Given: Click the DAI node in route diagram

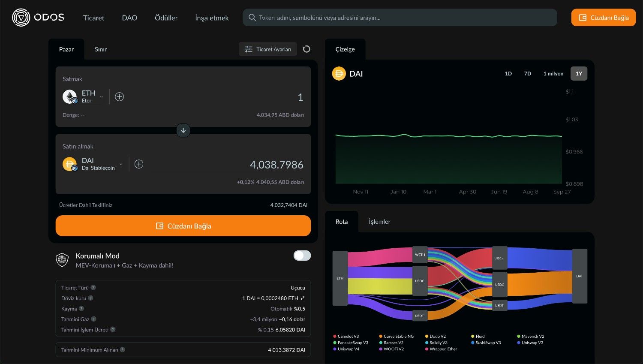Looking at the screenshot, I should coord(580,276).
